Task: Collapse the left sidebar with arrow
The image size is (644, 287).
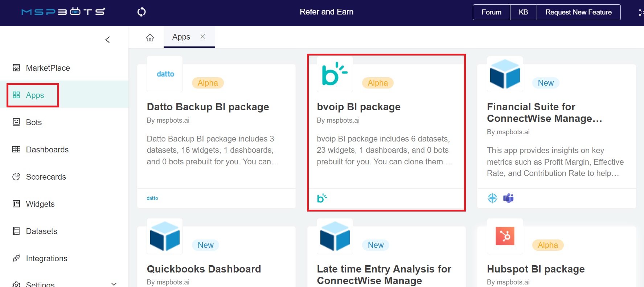Action: pyautogui.click(x=107, y=40)
